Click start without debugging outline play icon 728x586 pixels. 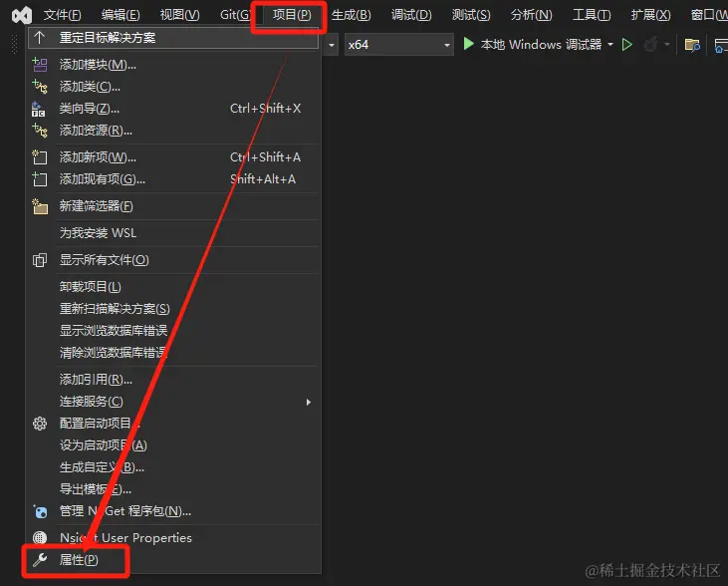(627, 45)
